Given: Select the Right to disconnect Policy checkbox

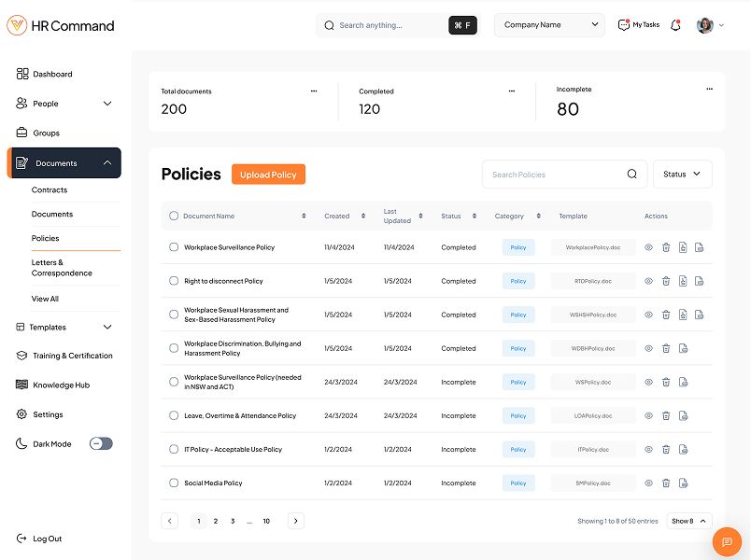Looking at the screenshot, I should (174, 281).
